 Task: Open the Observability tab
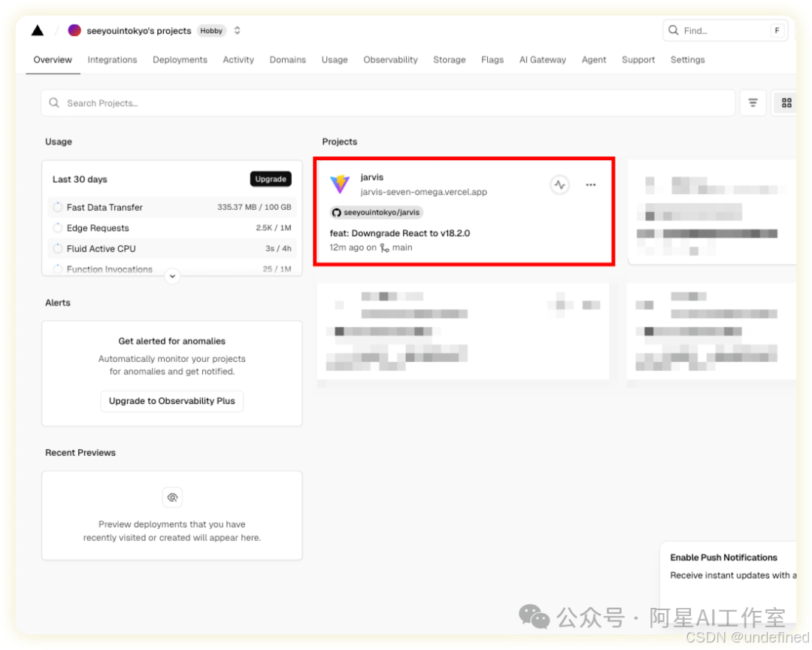click(x=390, y=59)
